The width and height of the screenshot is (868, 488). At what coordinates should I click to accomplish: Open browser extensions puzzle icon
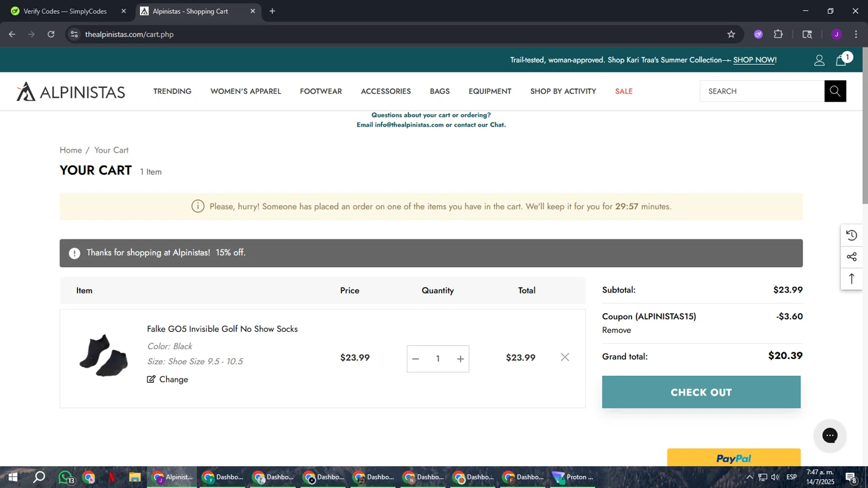pyautogui.click(x=778, y=34)
